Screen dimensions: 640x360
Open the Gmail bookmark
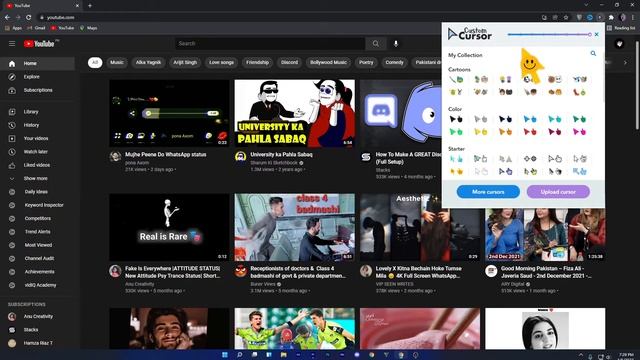36,28
